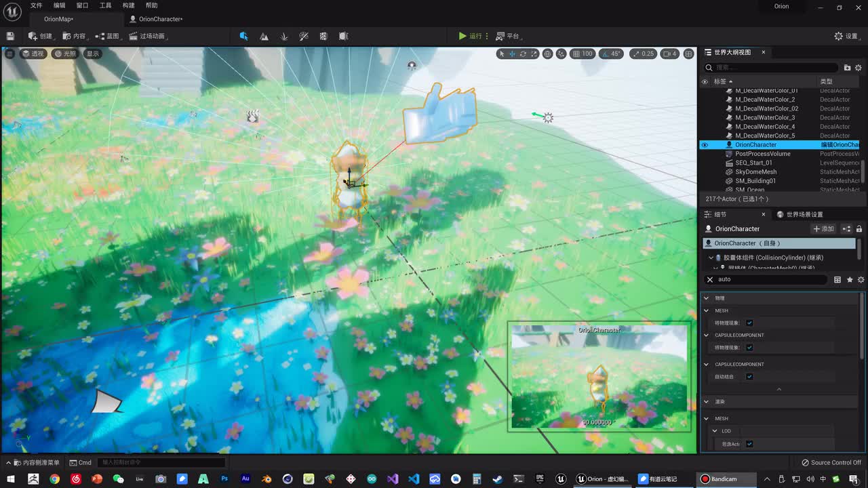This screenshot has height=488, width=868.
Task: Toggle visibility of OrionCharacter in outliner
Action: 705,145
